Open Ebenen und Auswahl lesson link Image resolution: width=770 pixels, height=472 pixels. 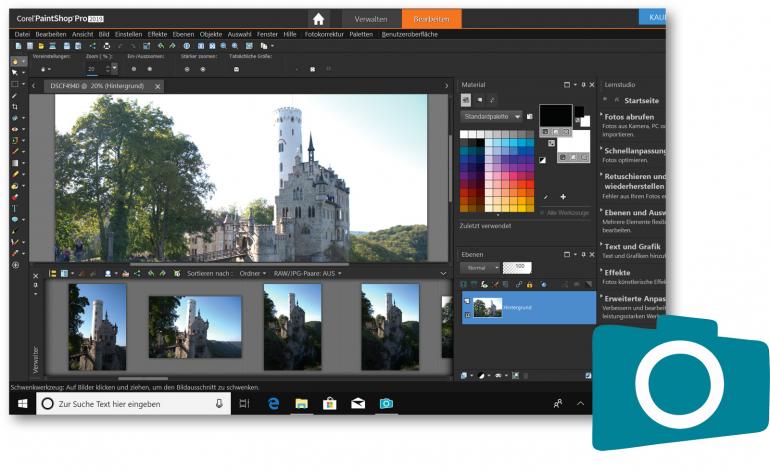[635, 213]
